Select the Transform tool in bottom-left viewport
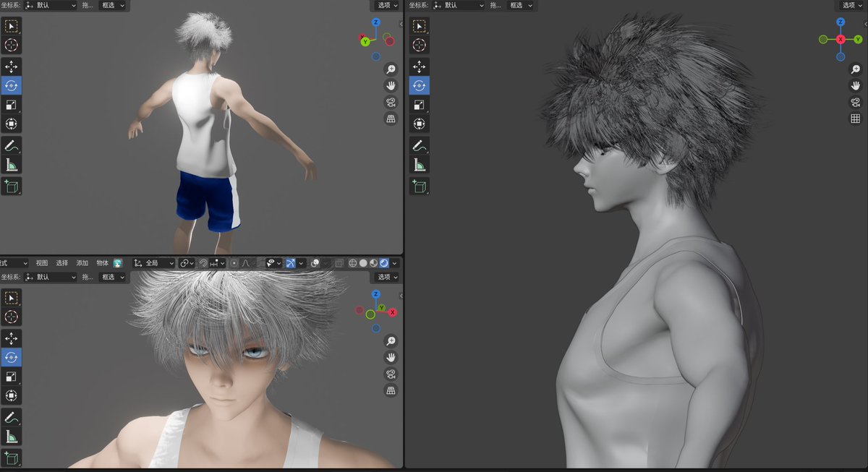 [12, 395]
